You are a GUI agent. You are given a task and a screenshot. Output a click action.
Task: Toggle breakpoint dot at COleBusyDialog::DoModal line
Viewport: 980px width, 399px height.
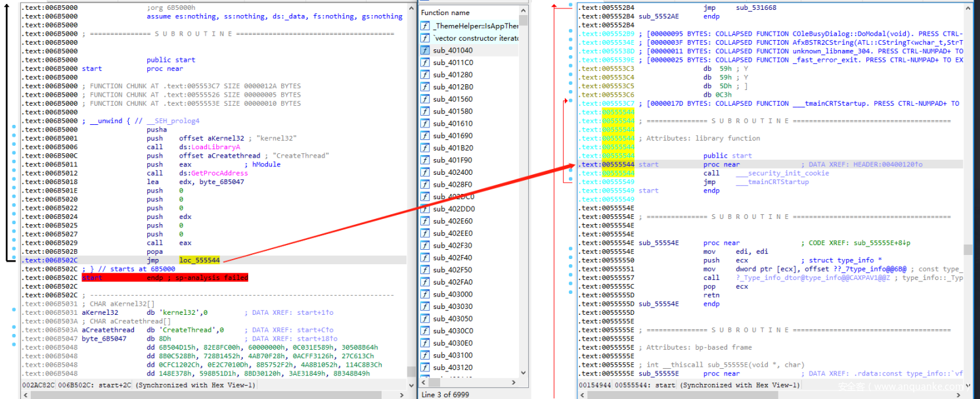(570, 34)
